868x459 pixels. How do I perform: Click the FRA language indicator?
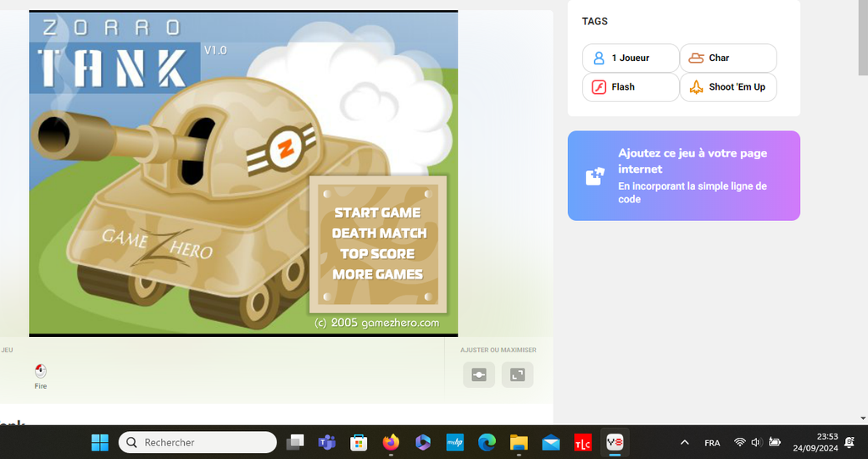712,443
